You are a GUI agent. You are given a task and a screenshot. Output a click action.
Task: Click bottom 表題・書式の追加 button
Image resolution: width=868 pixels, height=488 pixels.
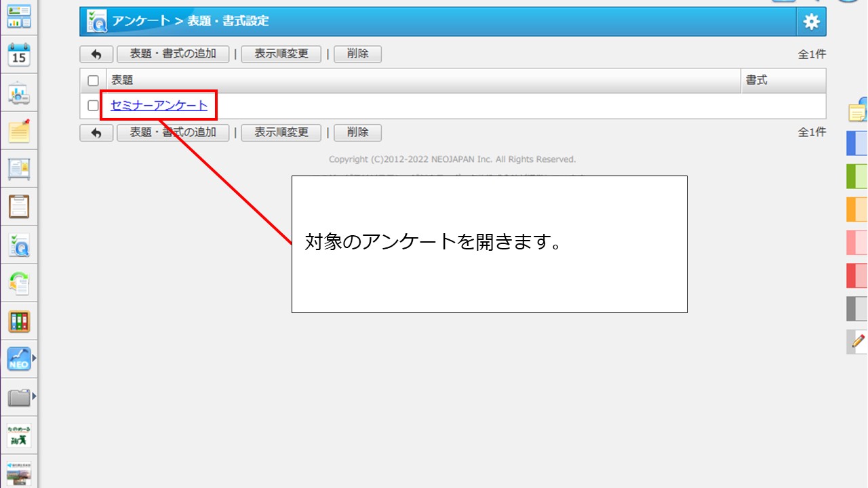pos(173,133)
